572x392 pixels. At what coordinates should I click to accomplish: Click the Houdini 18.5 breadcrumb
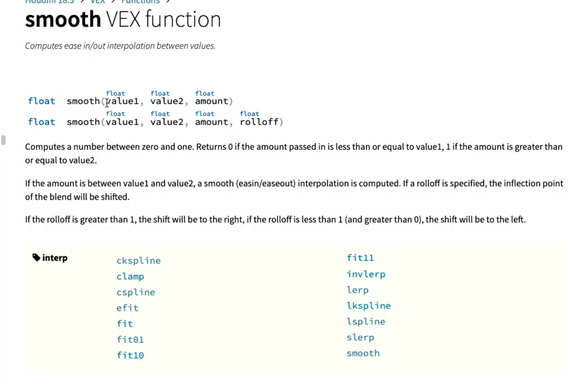[50, 2]
